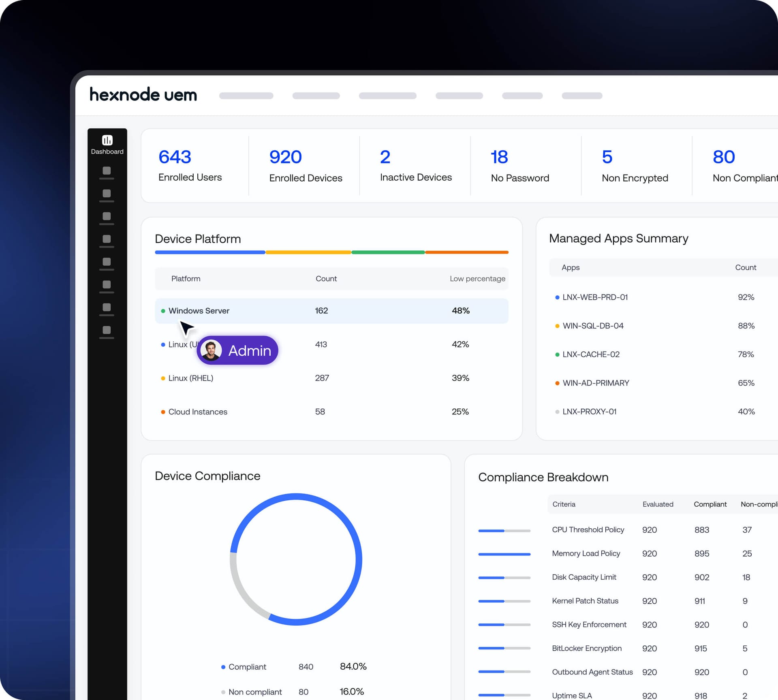Click the yellow segment of platform bar
The height and width of the screenshot is (700, 778).
(308, 252)
